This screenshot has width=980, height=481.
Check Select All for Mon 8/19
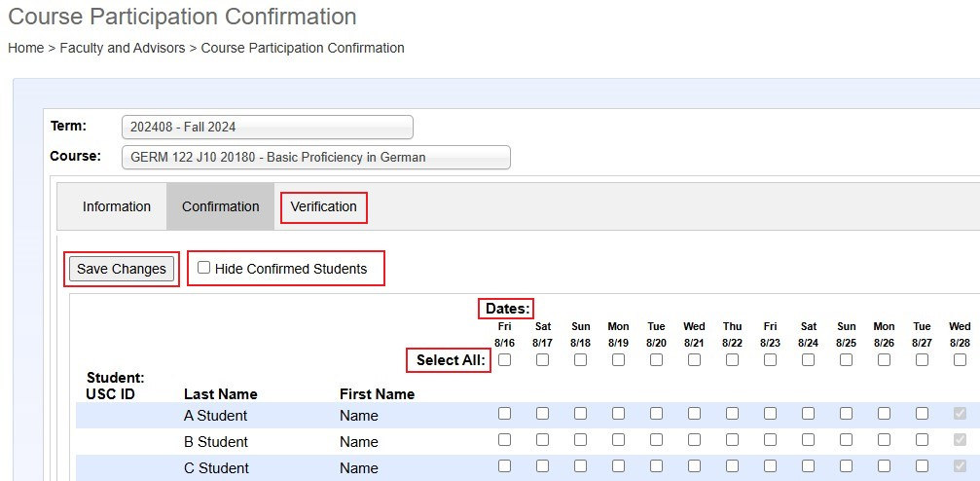pyautogui.click(x=618, y=359)
